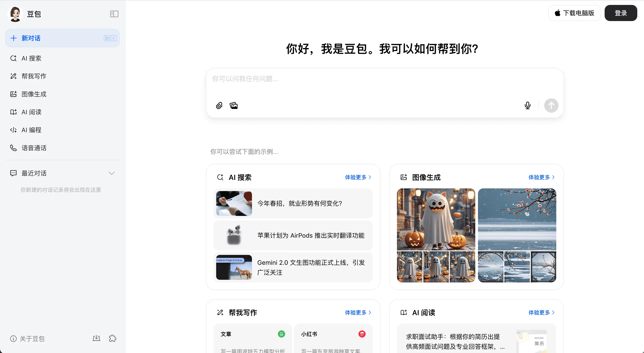Click the 下载电脑版 button

(x=574, y=13)
